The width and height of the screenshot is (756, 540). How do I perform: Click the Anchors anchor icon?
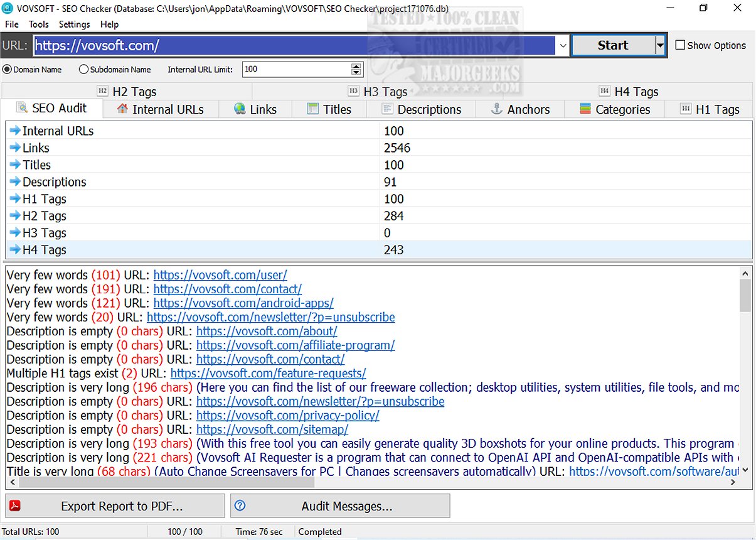tap(497, 109)
